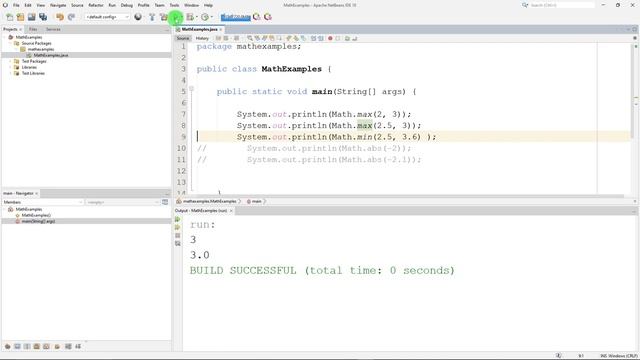Image resolution: width=640 pixels, height=360 pixels.
Task: Expand the Libraries node
Action: pos(11,67)
